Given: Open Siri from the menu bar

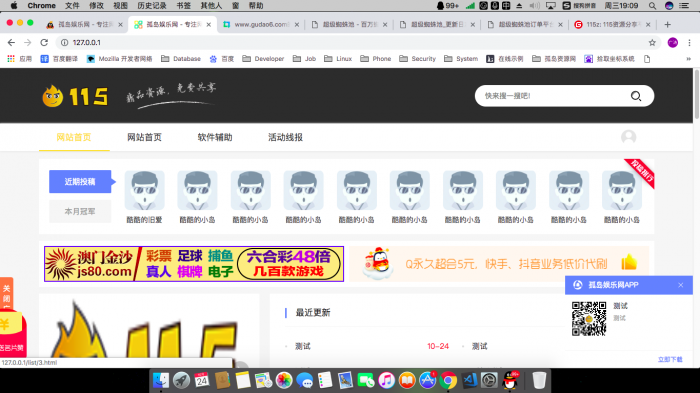Looking at the screenshot, I should pyautogui.click(x=669, y=5).
